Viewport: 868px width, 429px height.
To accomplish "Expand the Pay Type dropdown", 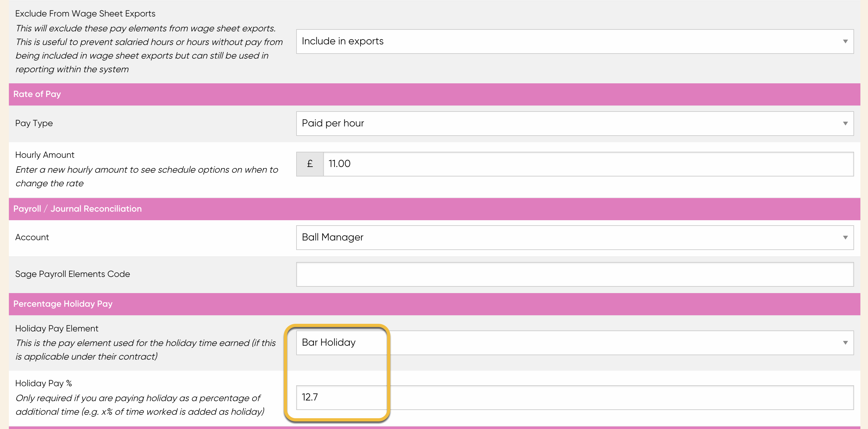I will pos(575,123).
